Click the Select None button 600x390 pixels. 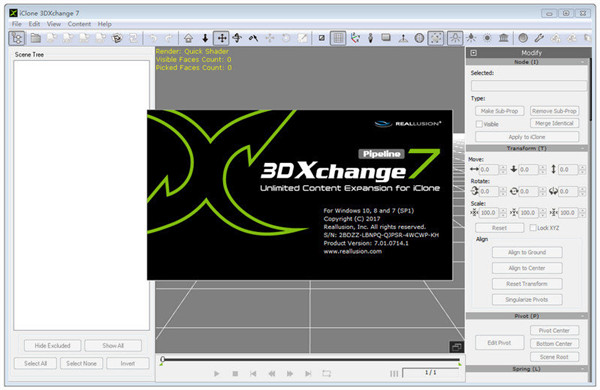tap(81, 364)
